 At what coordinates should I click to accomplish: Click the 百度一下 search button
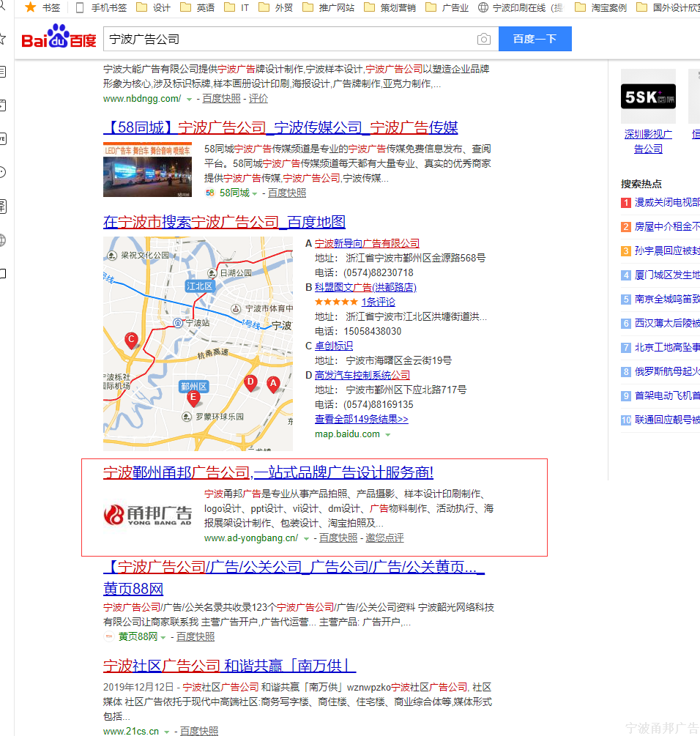535,39
